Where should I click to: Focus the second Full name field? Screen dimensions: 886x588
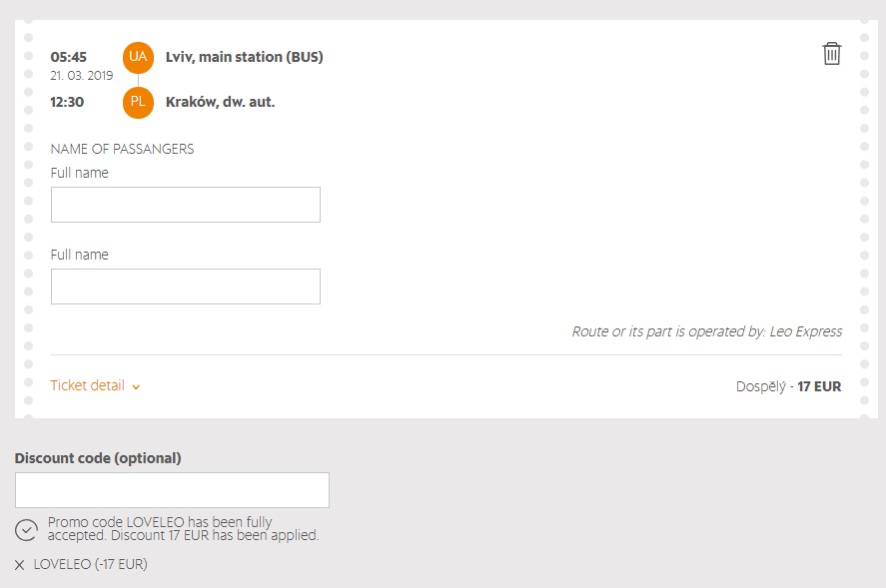click(x=186, y=287)
